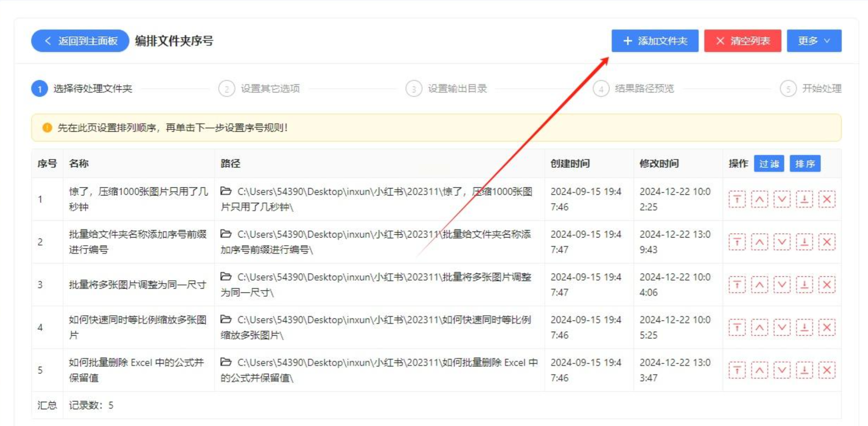868x426 pixels.
Task: Delete row 1 from the list
Action: (x=827, y=199)
